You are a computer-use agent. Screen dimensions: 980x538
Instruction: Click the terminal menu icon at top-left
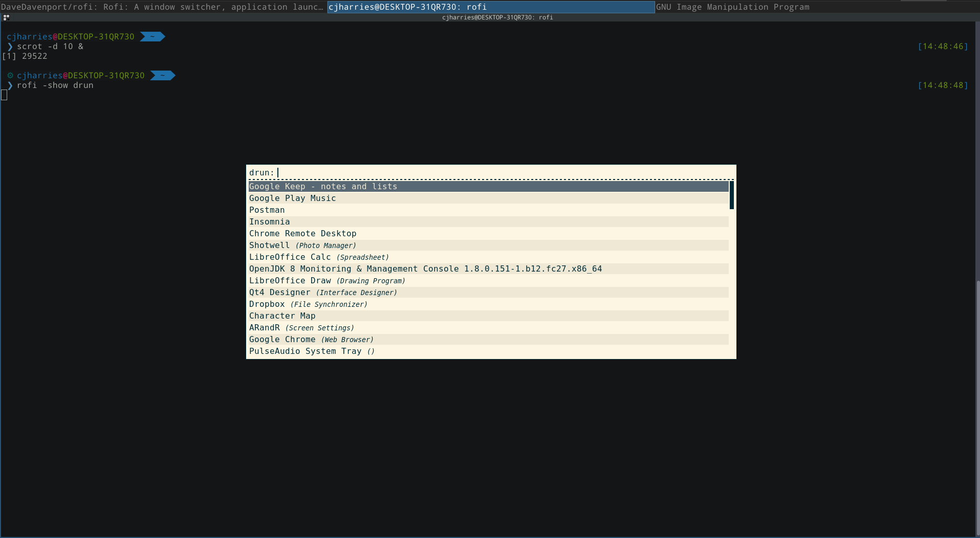coord(6,17)
